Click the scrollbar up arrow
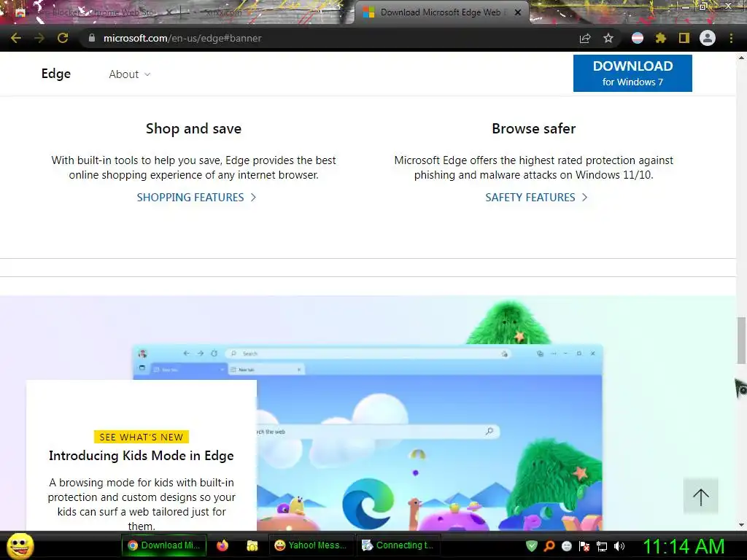The image size is (747, 560). 741,58
